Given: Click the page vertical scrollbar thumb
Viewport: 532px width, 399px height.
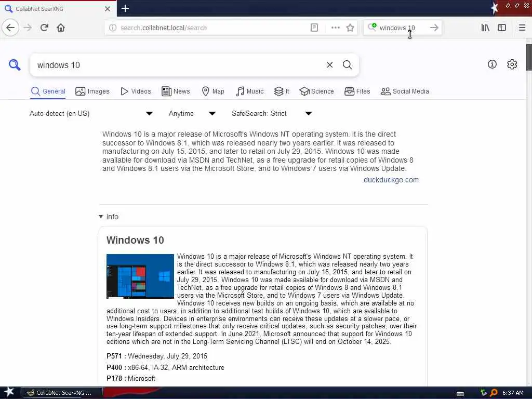Looking at the screenshot, I should point(528,57).
